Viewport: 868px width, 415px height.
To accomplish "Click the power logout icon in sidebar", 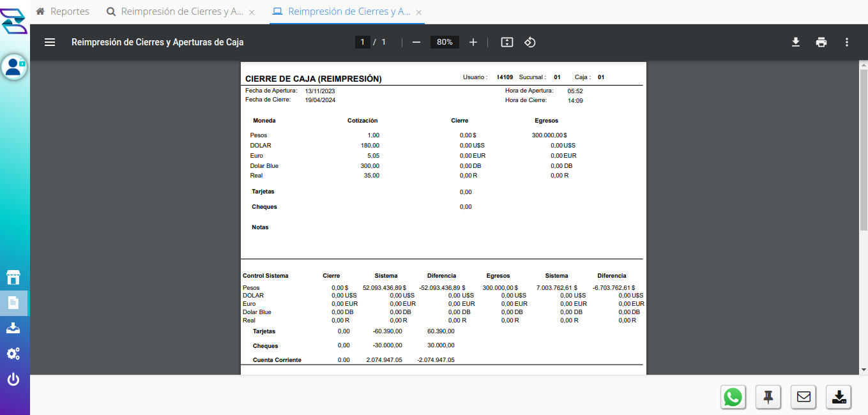I will tap(13, 379).
